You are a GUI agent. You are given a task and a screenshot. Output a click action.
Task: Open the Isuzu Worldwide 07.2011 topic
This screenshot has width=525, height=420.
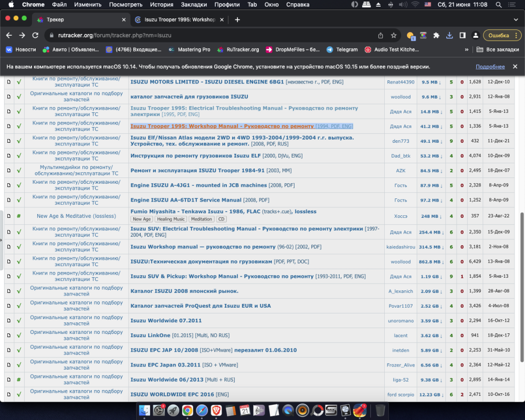(x=166, y=321)
